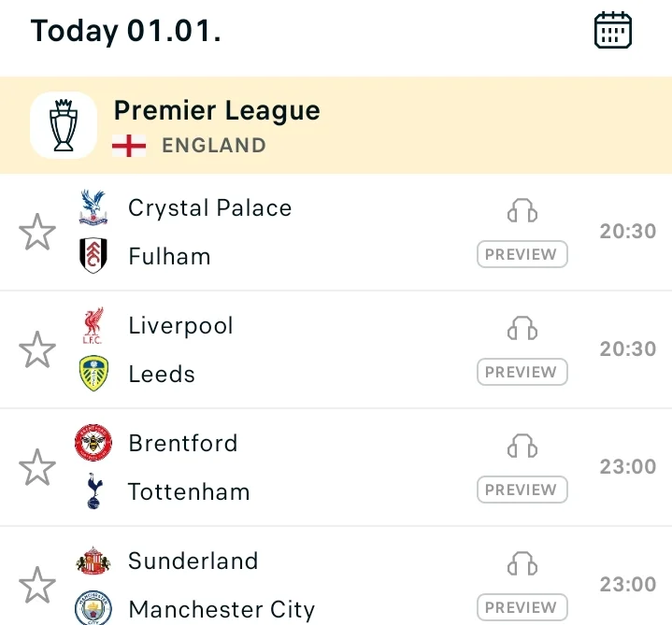Viewport: 672px width, 625px height.
Task: Add Sunderland vs Manchester City to favorites
Action: tap(37, 585)
